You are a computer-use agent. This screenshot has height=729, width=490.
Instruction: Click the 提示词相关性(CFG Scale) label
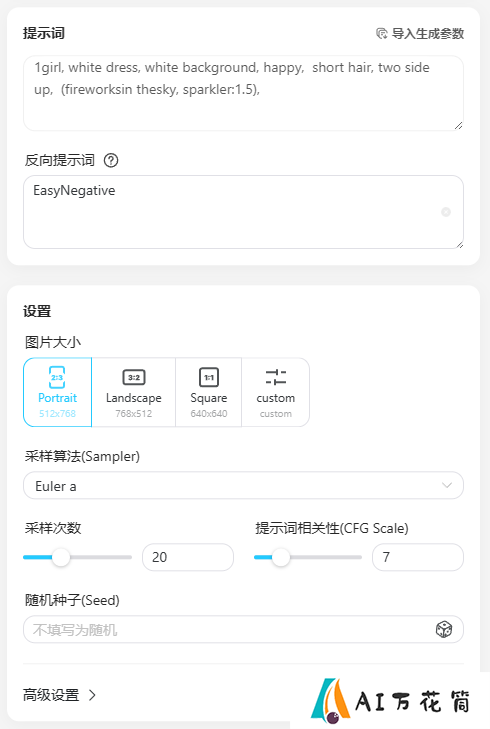[x=331, y=528]
